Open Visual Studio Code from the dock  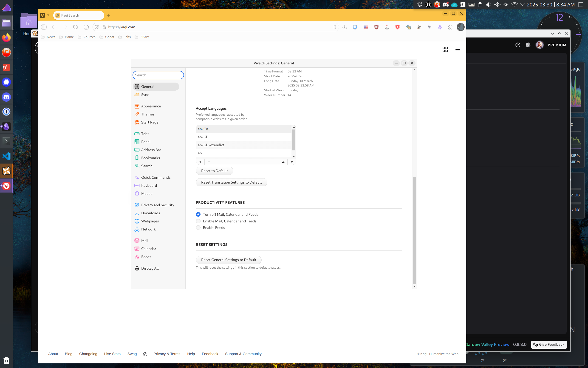(7, 156)
